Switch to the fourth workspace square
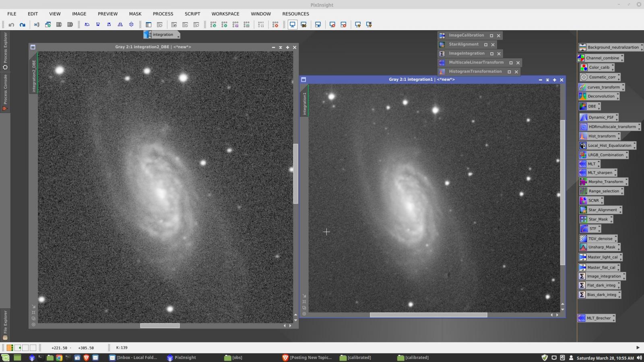 33,348
